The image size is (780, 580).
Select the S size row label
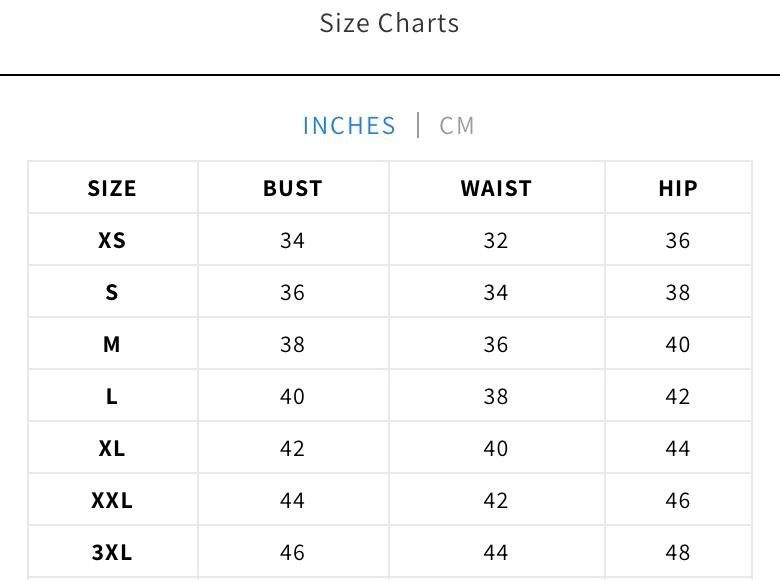point(112,292)
